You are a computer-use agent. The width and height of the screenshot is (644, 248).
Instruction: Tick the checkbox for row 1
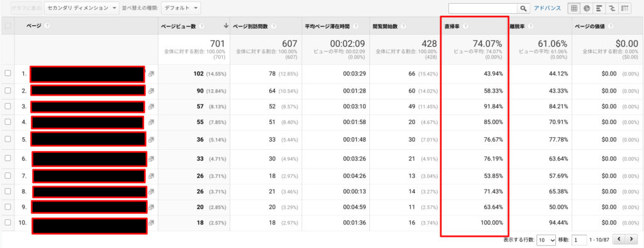[8, 73]
